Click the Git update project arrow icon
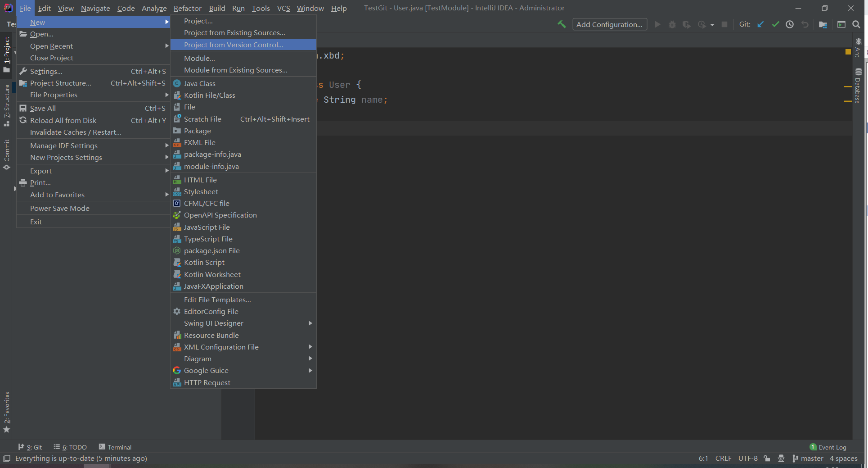The width and height of the screenshot is (868, 468). [x=760, y=24]
